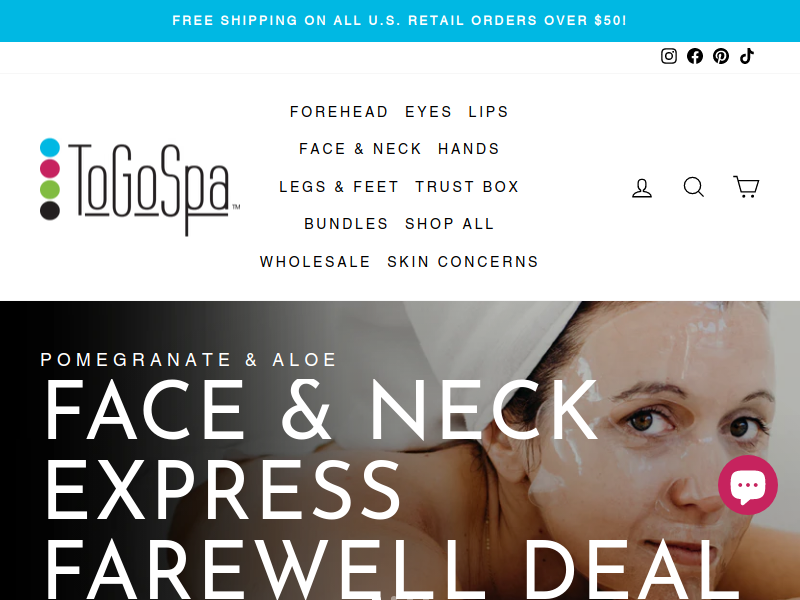Screen dimensions: 800x600
Task: Open the search magnifier icon
Action: [x=694, y=187]
